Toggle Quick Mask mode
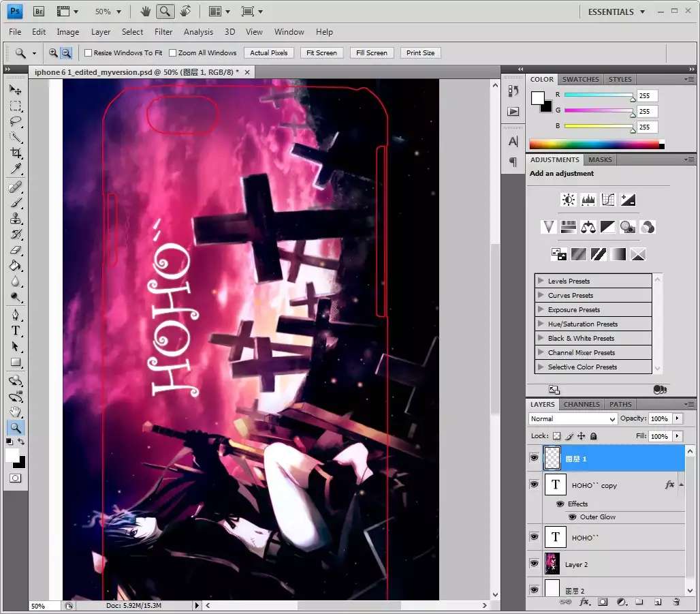Image resolution: width=700 pixels, height=614 pixels. 15,478
